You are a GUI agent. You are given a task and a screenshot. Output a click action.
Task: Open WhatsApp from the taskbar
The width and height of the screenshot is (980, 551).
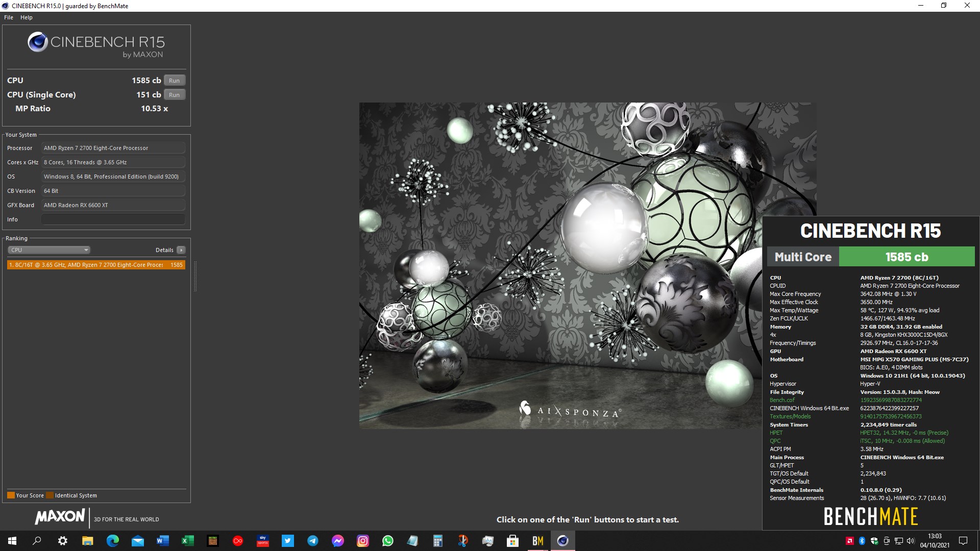pos(387,541)
